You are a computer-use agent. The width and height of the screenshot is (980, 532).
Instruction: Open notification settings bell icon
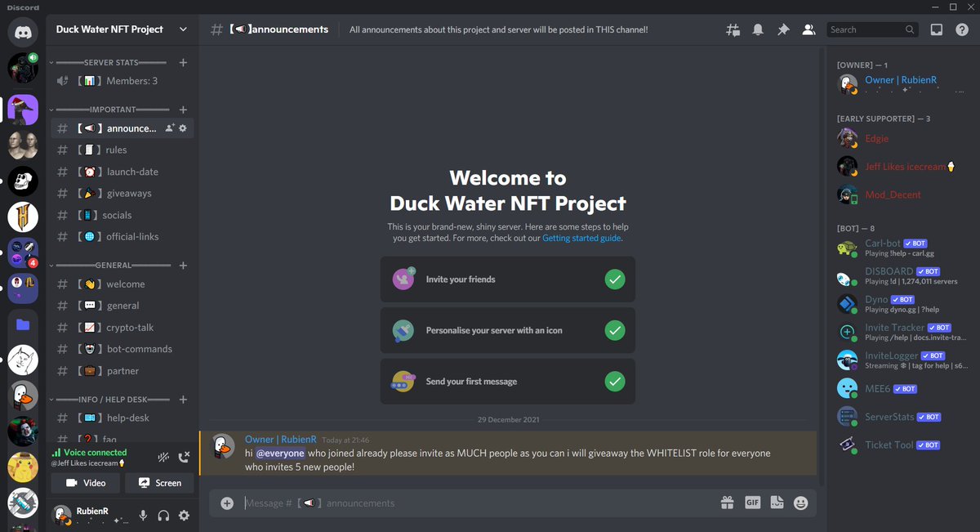pyautogui.click(x=758, y=29)
